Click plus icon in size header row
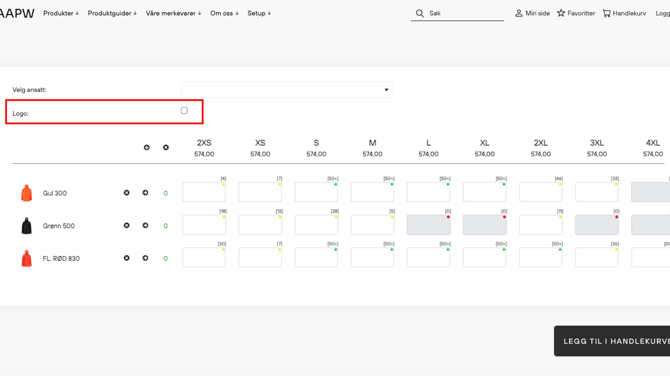This screenshot has height=376, width=670. tap(147, 147)
